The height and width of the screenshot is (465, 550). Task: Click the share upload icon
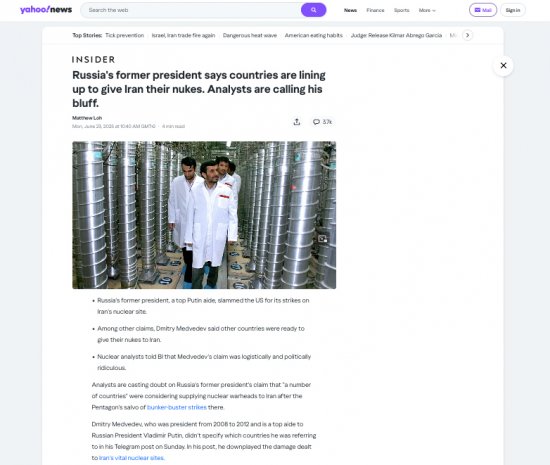point(297,122)
